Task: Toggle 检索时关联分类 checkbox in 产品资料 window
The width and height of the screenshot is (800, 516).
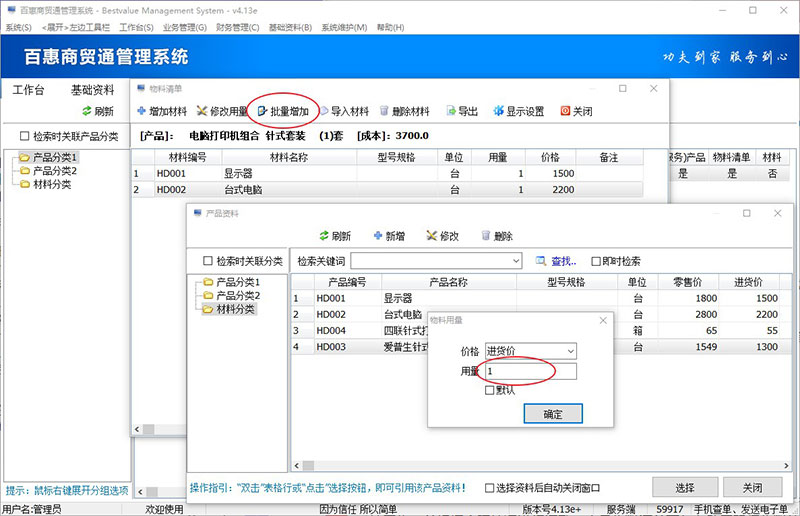Action: click(x=208, y=261)
